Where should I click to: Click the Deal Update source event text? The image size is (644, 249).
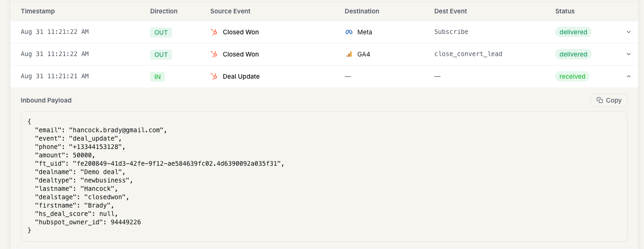pos(241,77)
